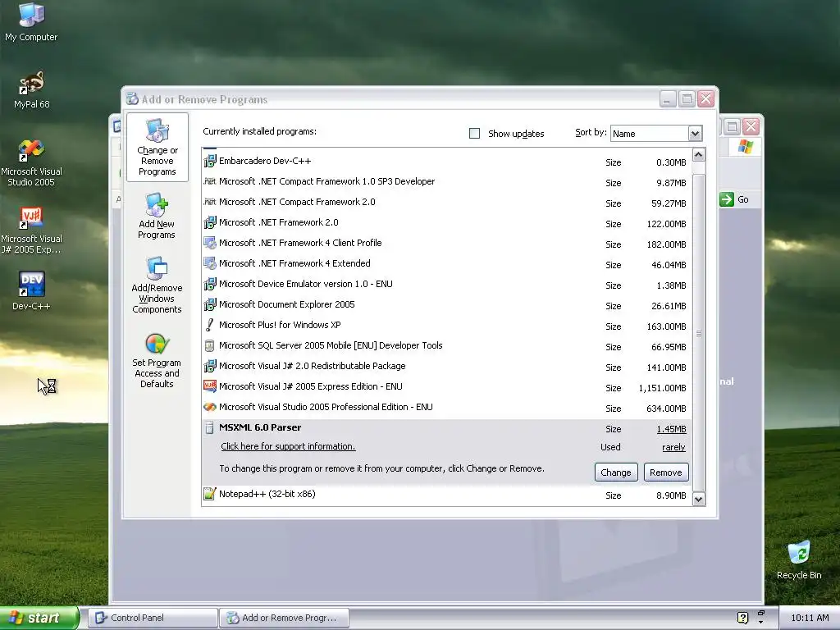Viewport: 840px width, 630px height.
Task: Launch Dev-C++ desktop shortcut
Action: point(31,291)
